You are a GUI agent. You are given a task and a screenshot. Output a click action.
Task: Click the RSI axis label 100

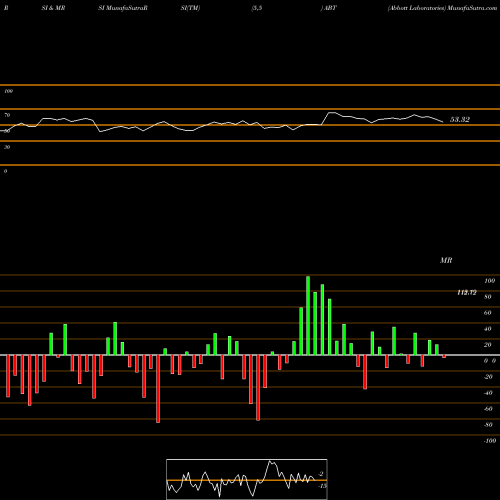tap(8, 91)
